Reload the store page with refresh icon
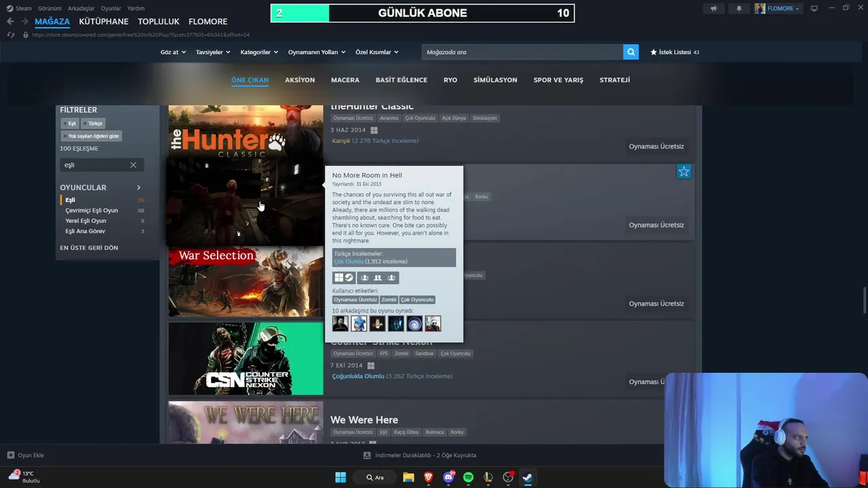Screen dimensions: 868x488 (10, 35)
